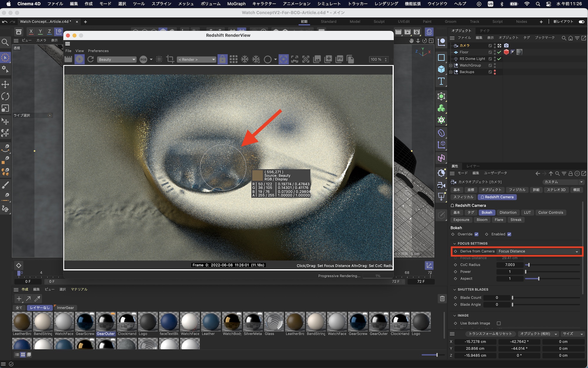The image size is (588, 368).
Task: Click the crop region icon in RenderView toolbar
Action: point(170,59)
